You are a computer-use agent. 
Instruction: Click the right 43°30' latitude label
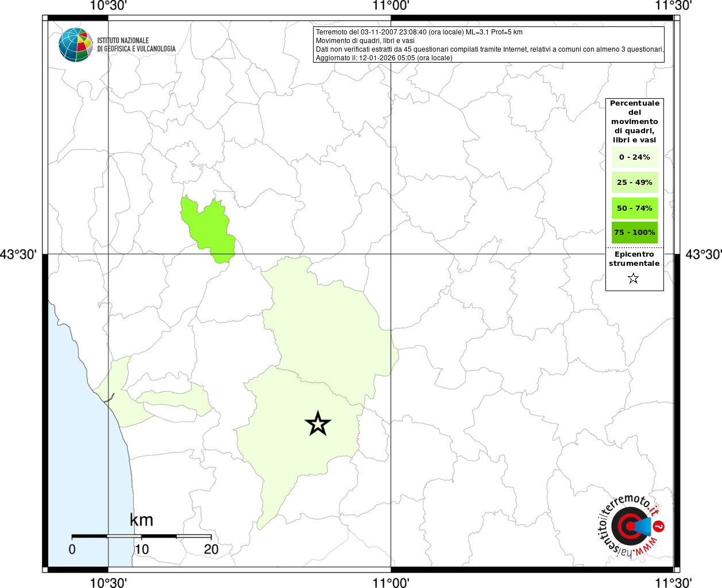(703, 254)
